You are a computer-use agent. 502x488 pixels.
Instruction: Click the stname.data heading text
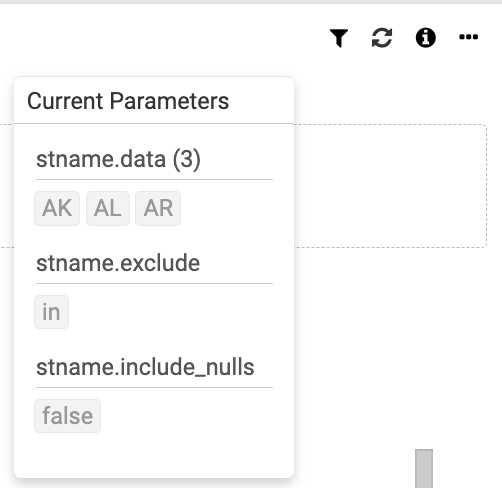click(101, 159)
